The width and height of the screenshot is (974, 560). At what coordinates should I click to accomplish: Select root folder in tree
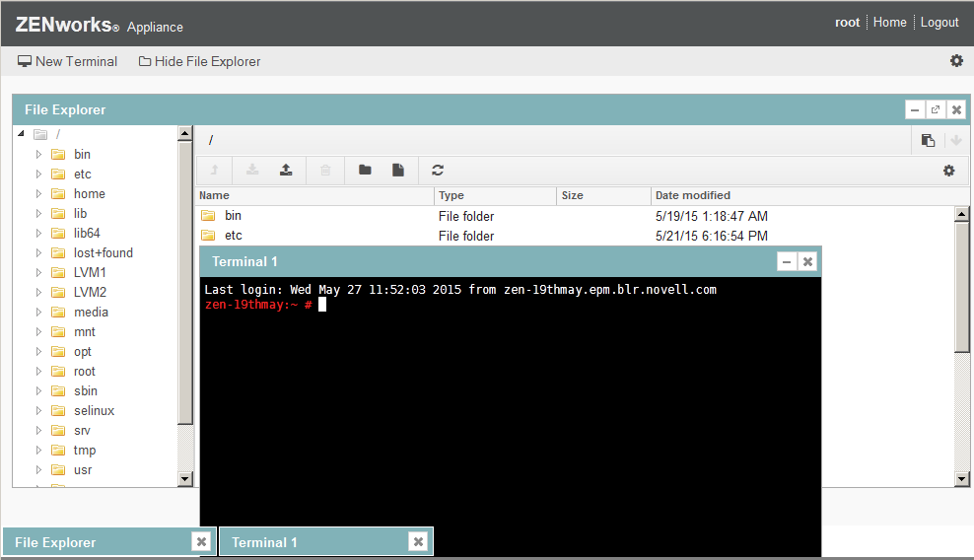click(x=85, y=371)
